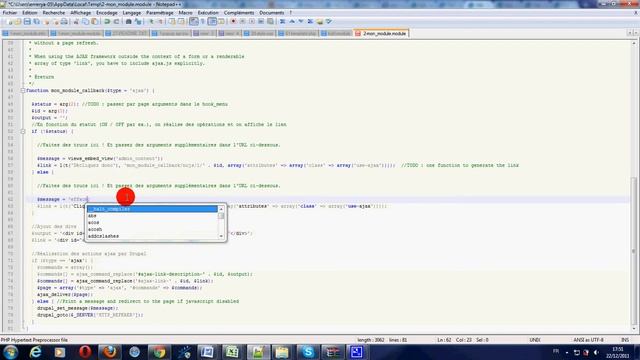Play back recorded macro icon
This screenshot has width=640, height=360.
pyautogui.click(x=252, y=21)
